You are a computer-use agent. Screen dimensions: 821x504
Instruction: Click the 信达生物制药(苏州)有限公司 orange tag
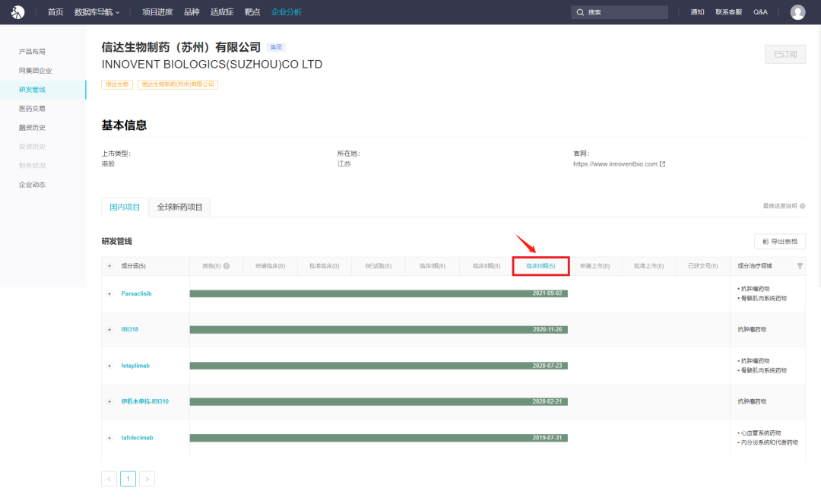(177, 84)
